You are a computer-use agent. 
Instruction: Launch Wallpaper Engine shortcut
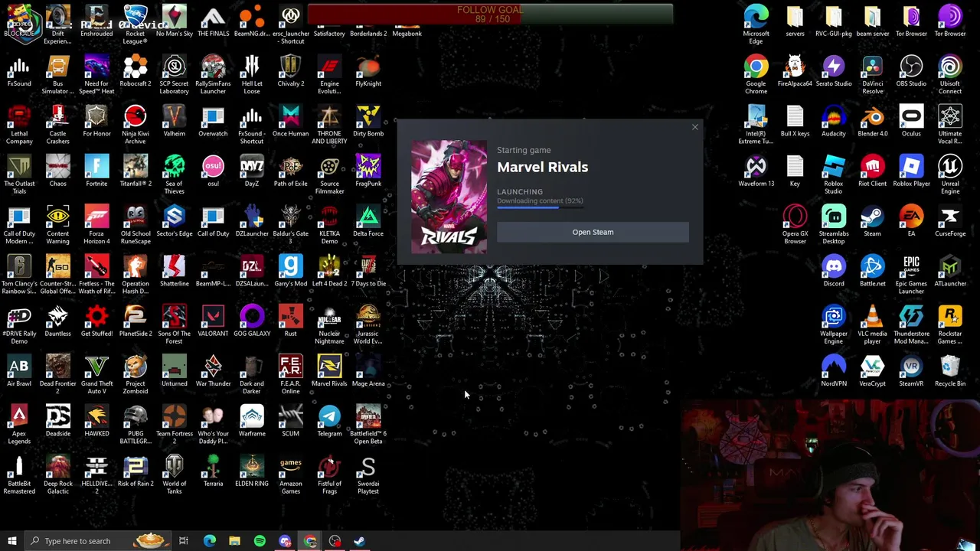click(833, 324)
